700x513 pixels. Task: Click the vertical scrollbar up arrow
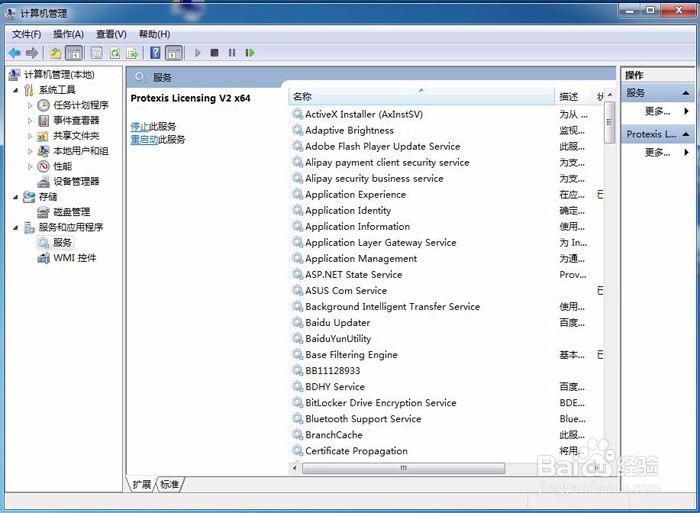click(x=610, y=95)
